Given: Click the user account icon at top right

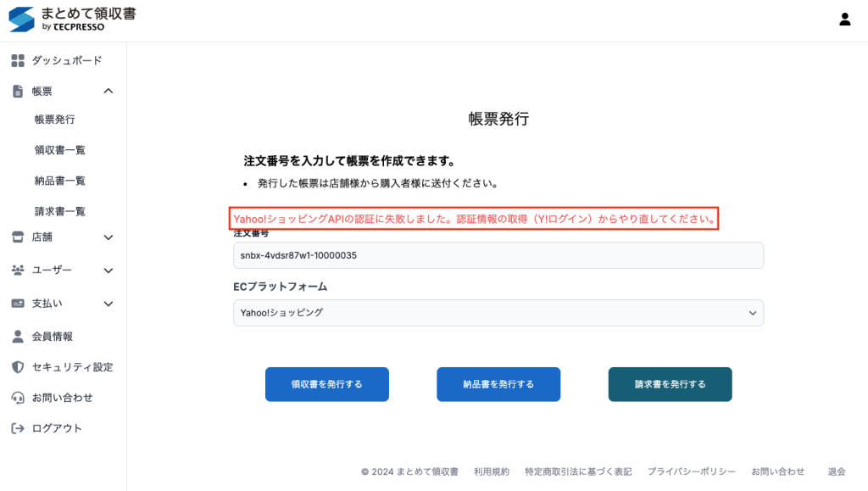Looking at the screenshot, I should (844, 20).
